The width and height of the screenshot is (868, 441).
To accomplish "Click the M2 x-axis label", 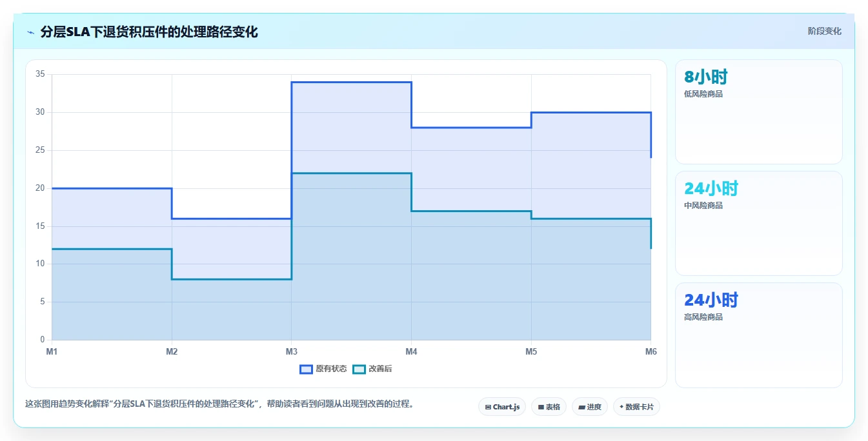I will point(172,351).
